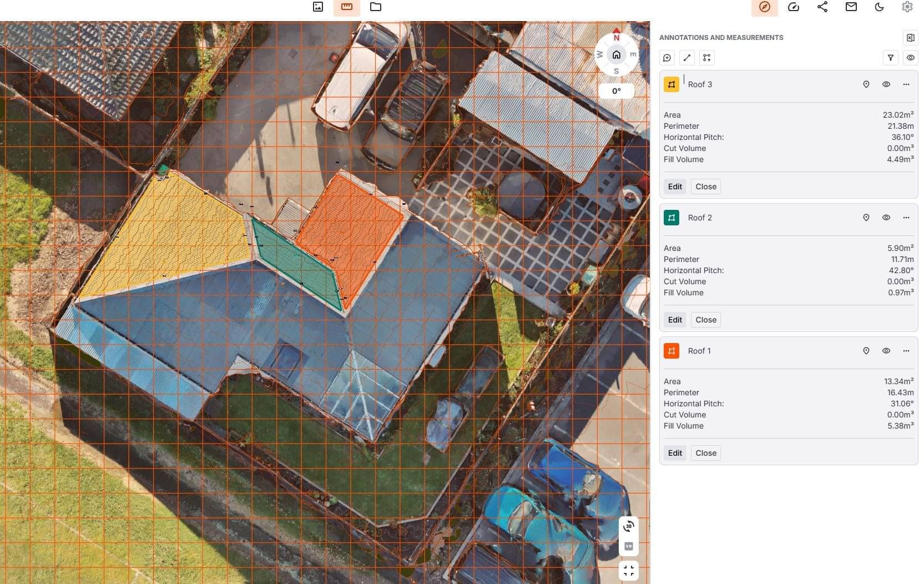Screen dimensions: 924x584
Task: Toggle visibility of all annotations
Action: (x=911, y=58)
